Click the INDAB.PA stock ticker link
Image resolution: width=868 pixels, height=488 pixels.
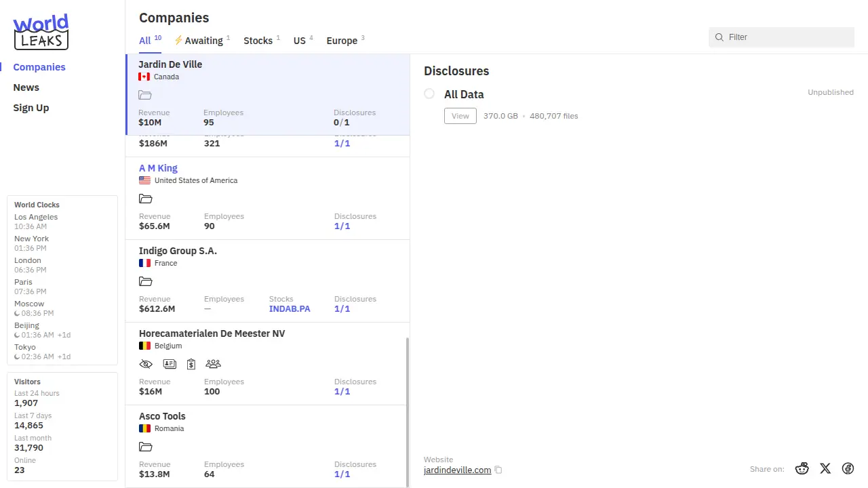[290, 308]
